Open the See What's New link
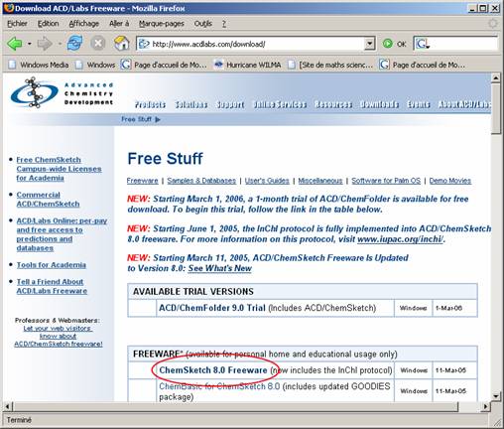Image resolution: width=504 pixels, height=429 pixels. tap(220, 268)
